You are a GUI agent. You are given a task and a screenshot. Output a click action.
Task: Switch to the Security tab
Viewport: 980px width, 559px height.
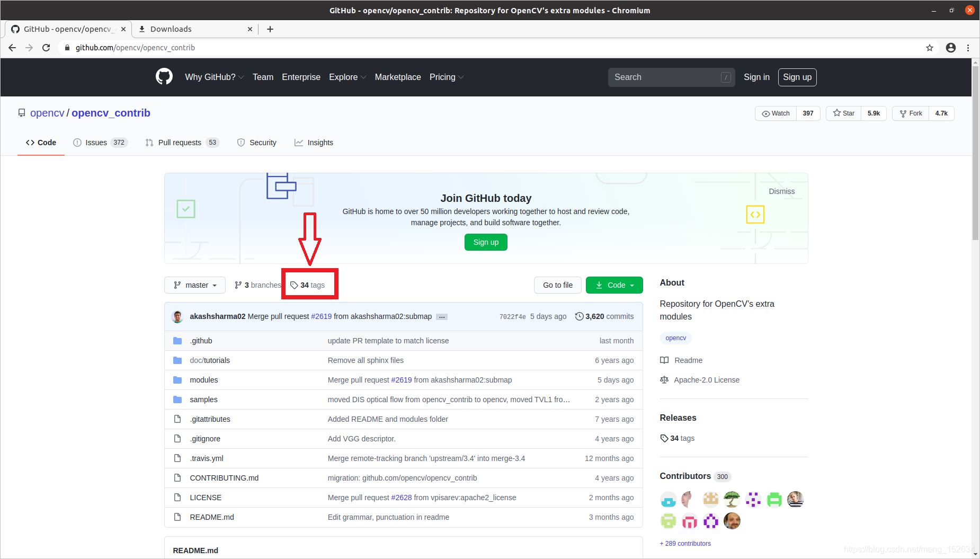(x=257, y=143)
